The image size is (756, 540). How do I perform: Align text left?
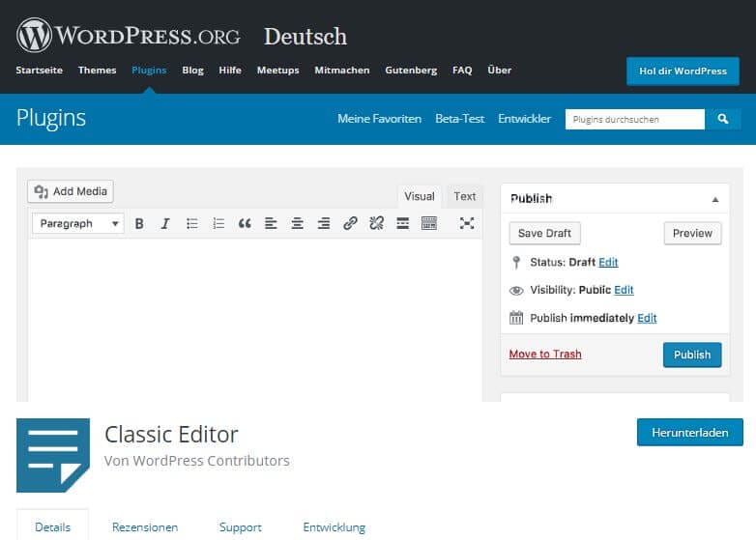(271, 223)
